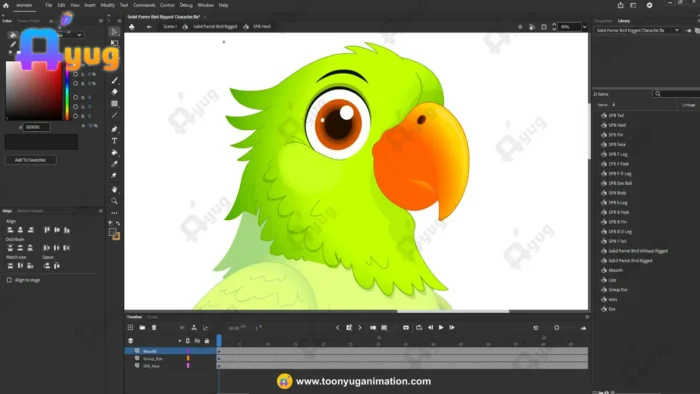
Task: Select SPB Eye Ball in library
Action: pyautogui.click(x=620, y=183)
